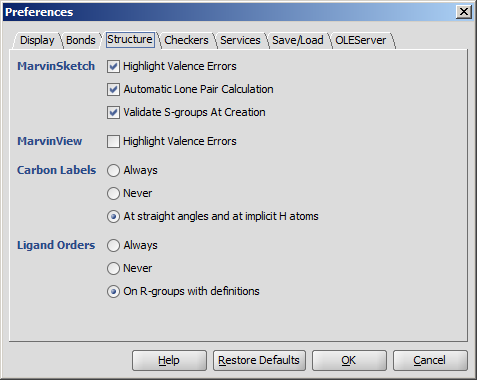This screenshot has width=477, height=380.
Task: Cancel the Preferences dialog
Action: click(x=430, y=360)
